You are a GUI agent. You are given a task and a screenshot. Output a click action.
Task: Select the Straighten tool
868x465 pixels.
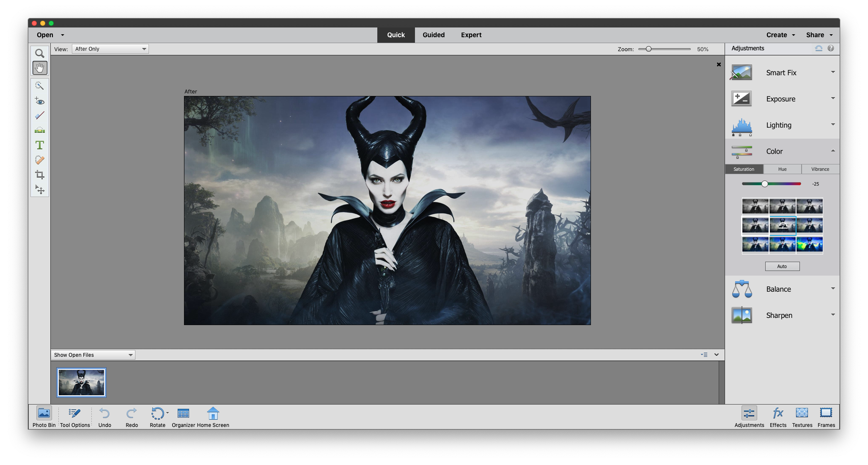(x=39, y=130)
